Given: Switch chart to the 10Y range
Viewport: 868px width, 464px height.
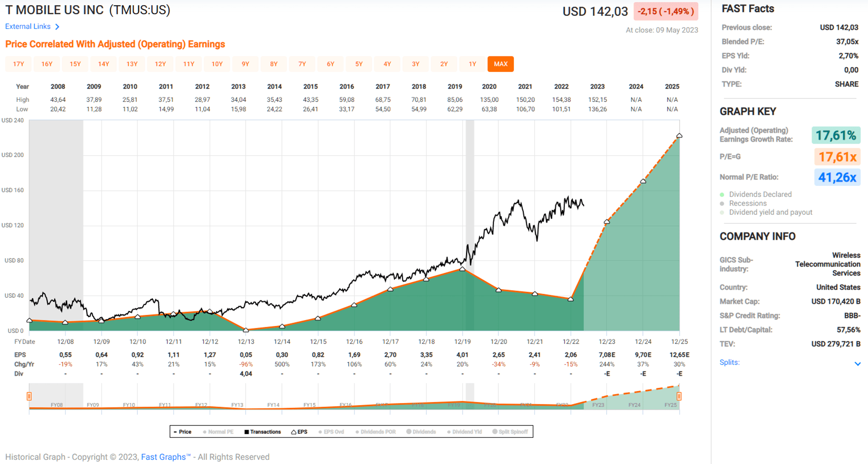Looking at the screenshot, I should pyautogui.click(x=217, y=64).
